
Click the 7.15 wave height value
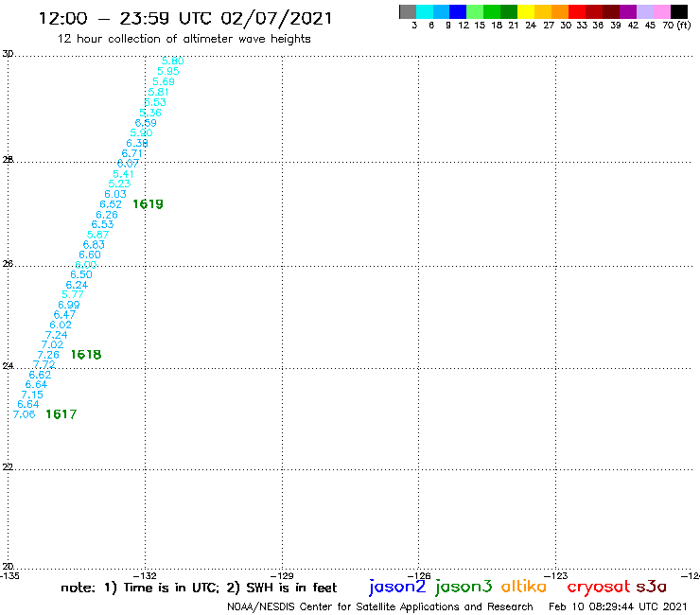coord(32,395)
